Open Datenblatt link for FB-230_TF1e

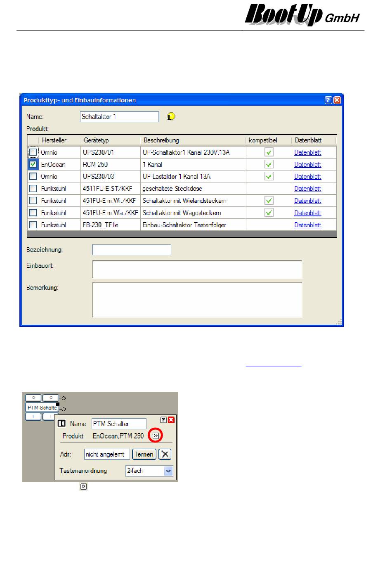click(x=308, y=225)
